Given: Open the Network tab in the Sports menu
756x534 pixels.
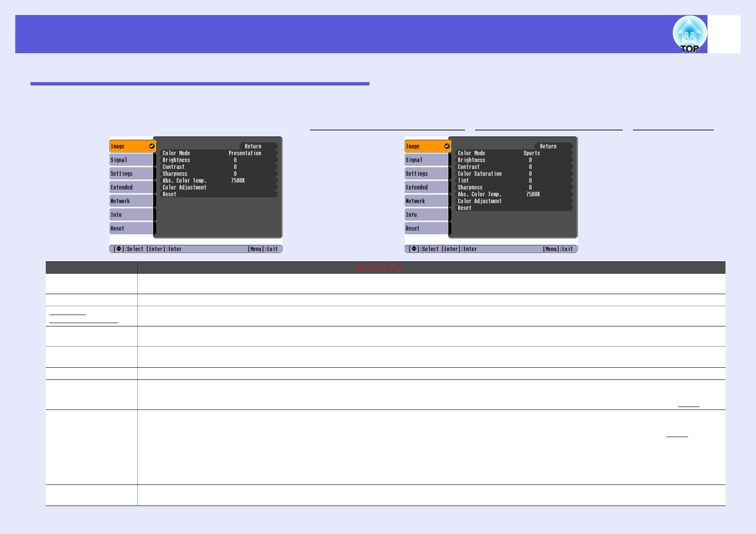Looking at the screenshot, I should point(427,201).
